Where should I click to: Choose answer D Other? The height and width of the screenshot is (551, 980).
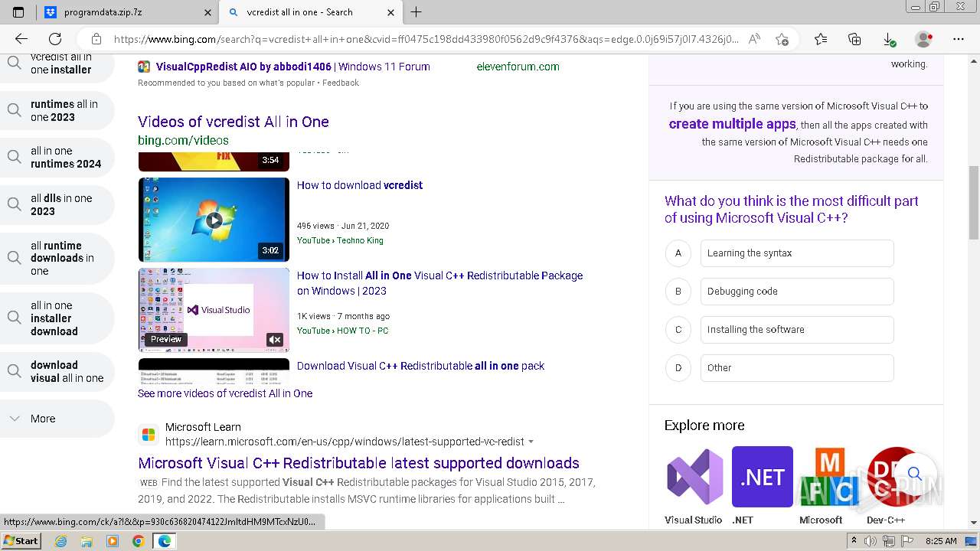(x=797, y=368)
